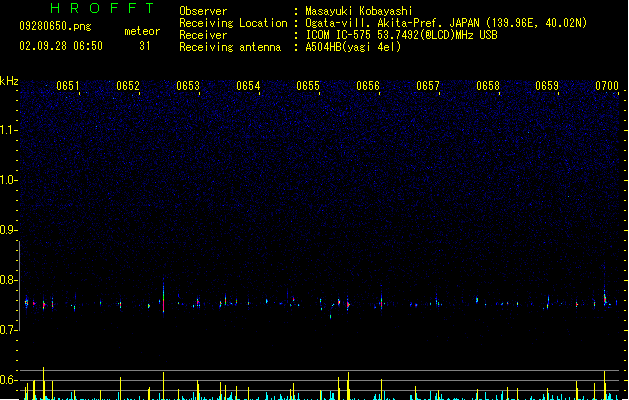Click the 0655 time marker

308,86
